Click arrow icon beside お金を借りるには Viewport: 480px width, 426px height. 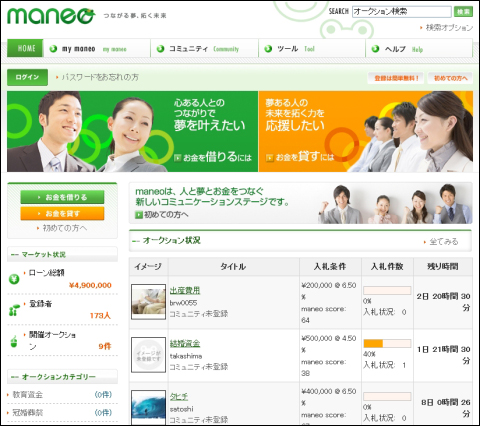coord(178,158)
